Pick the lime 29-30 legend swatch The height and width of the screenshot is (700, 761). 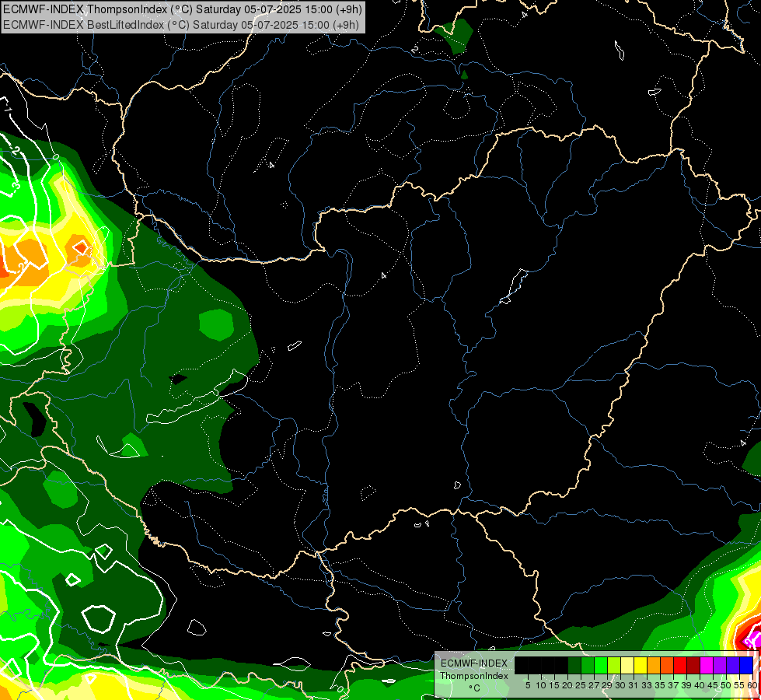click(614, 665)
